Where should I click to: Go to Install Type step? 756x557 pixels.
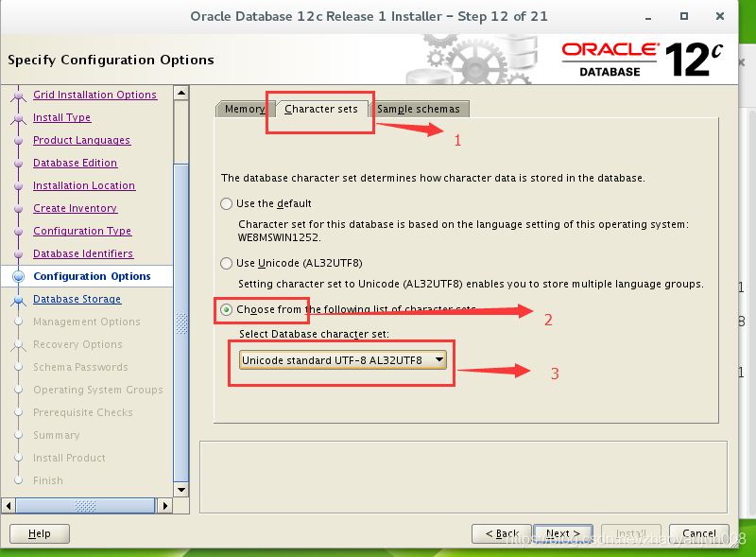click(x=61, y=117)
